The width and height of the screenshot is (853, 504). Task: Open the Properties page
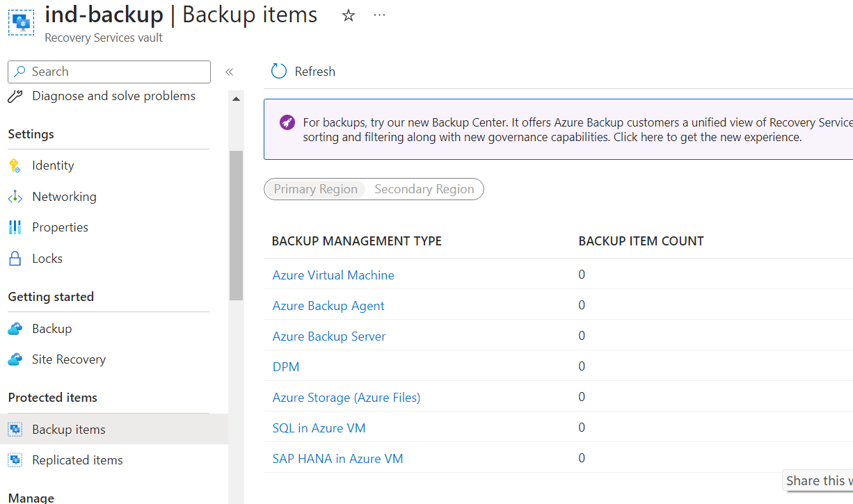(60, 227)
